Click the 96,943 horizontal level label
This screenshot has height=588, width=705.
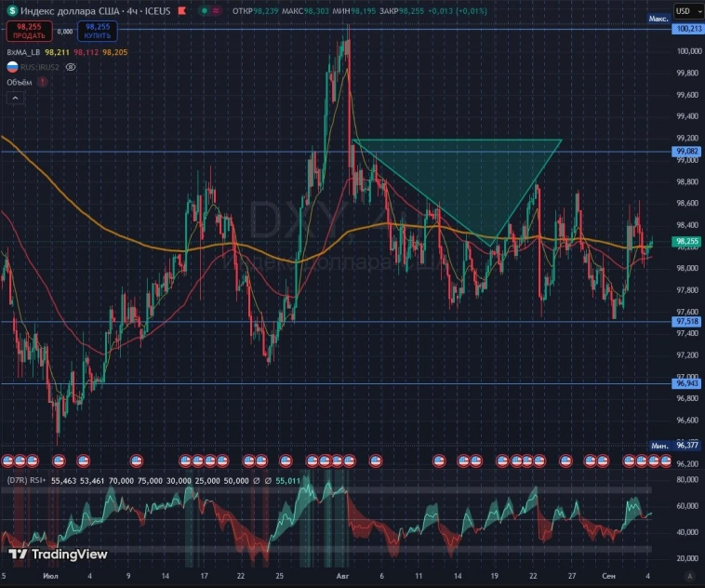pos(686,383)
